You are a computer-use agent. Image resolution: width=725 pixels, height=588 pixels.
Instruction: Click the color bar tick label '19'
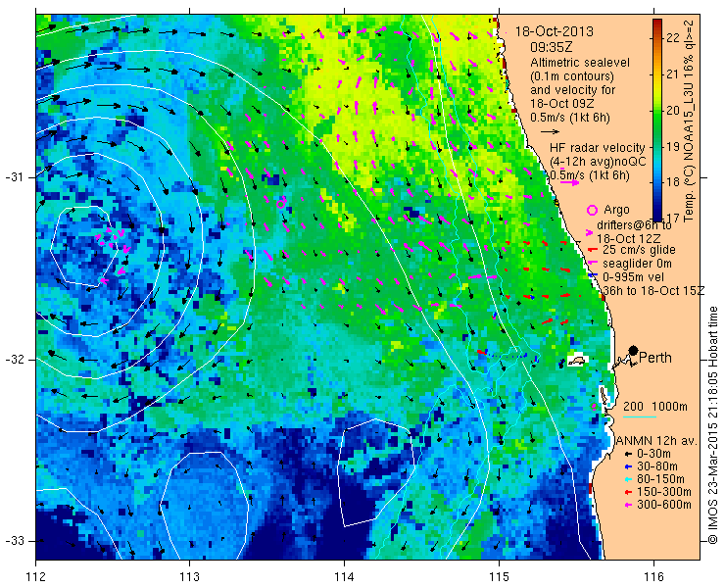point(672,147)
